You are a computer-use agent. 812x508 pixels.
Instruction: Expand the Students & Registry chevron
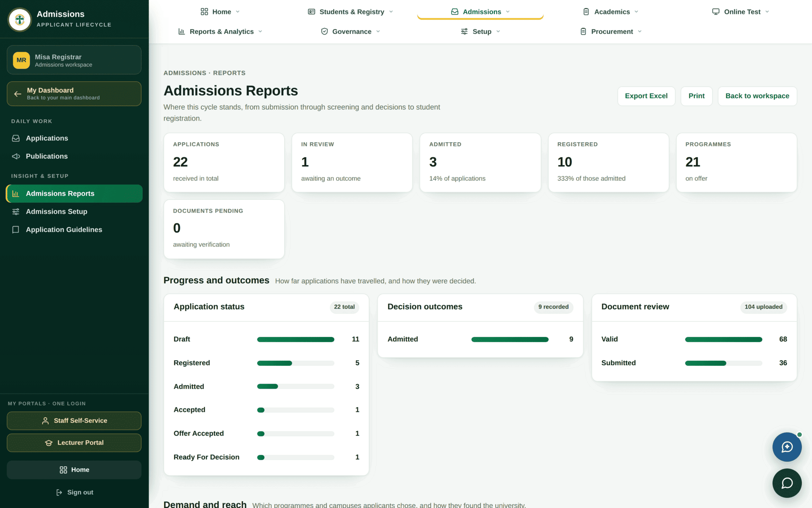pos(391,12)
